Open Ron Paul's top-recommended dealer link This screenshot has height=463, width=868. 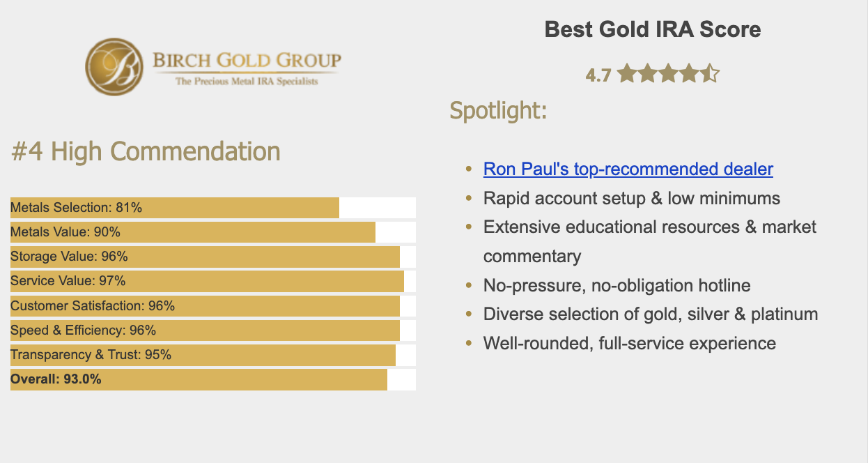coord(628,169)
